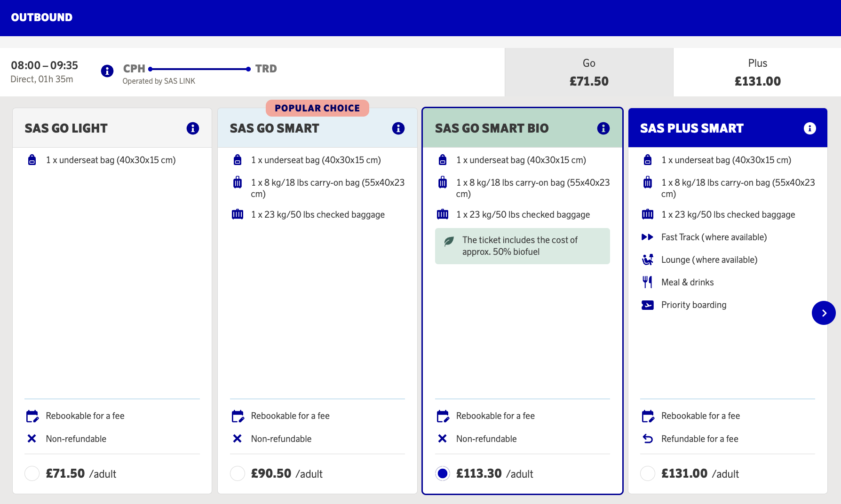Show next fare options with right arrow
841x504 pixels.
pyautogui.click(x=824, y=313)
